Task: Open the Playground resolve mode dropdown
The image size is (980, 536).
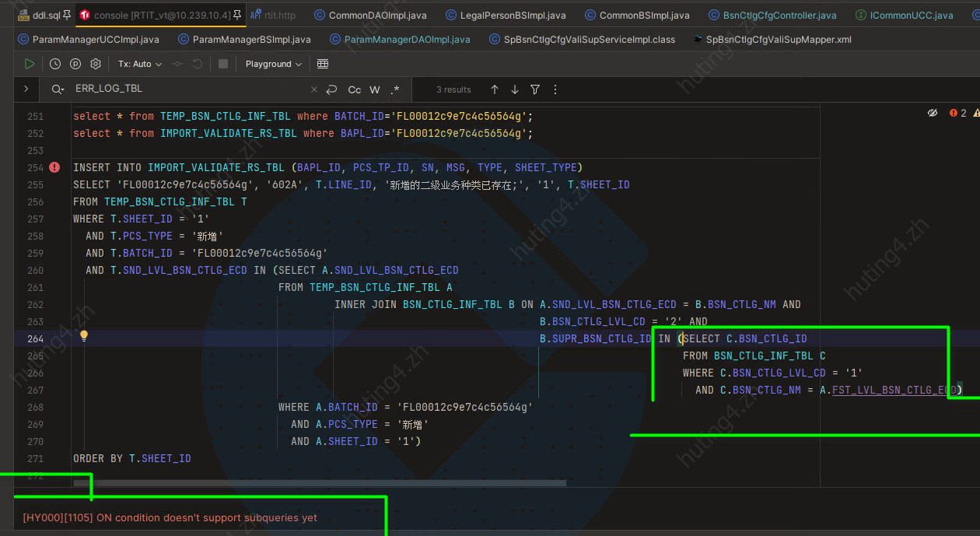Action: pos(273,64)
